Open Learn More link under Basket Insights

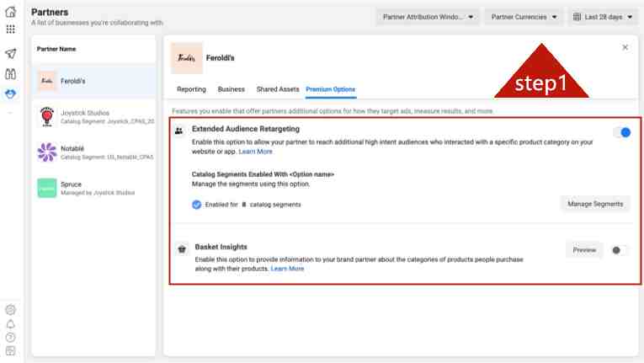288,269
